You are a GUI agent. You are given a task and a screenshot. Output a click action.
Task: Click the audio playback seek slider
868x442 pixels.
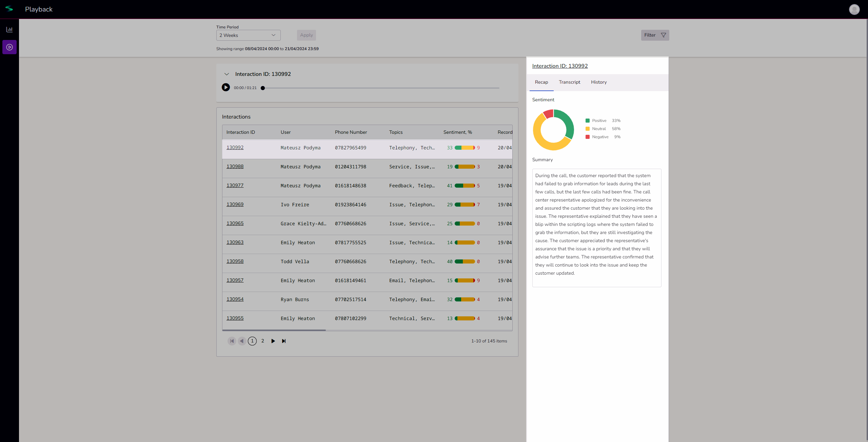380,88
